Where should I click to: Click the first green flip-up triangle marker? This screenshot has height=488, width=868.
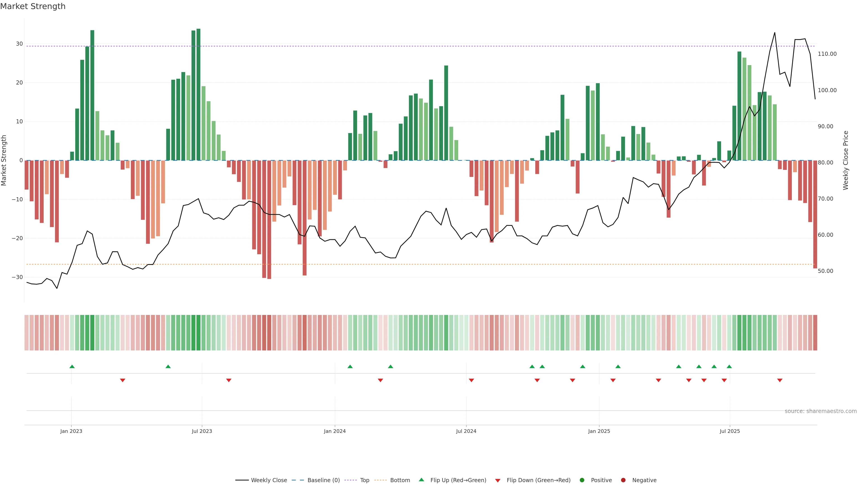tap(72, 366)
